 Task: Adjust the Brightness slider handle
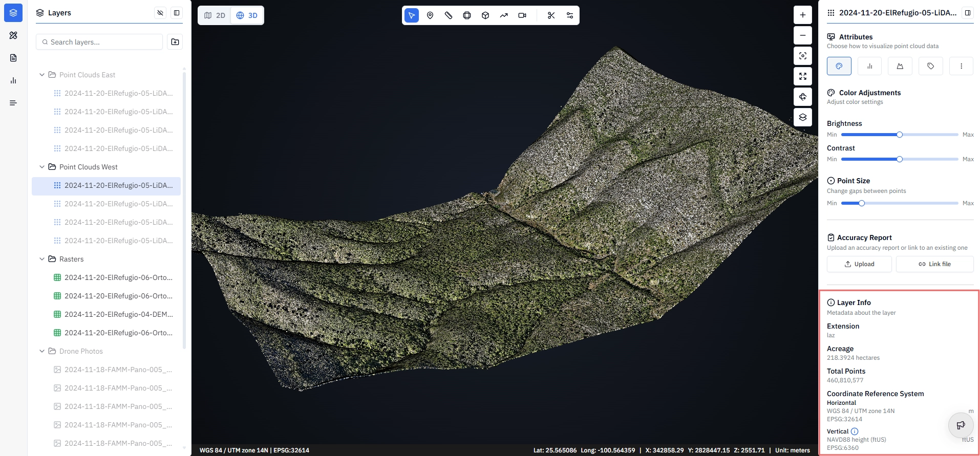900,135
